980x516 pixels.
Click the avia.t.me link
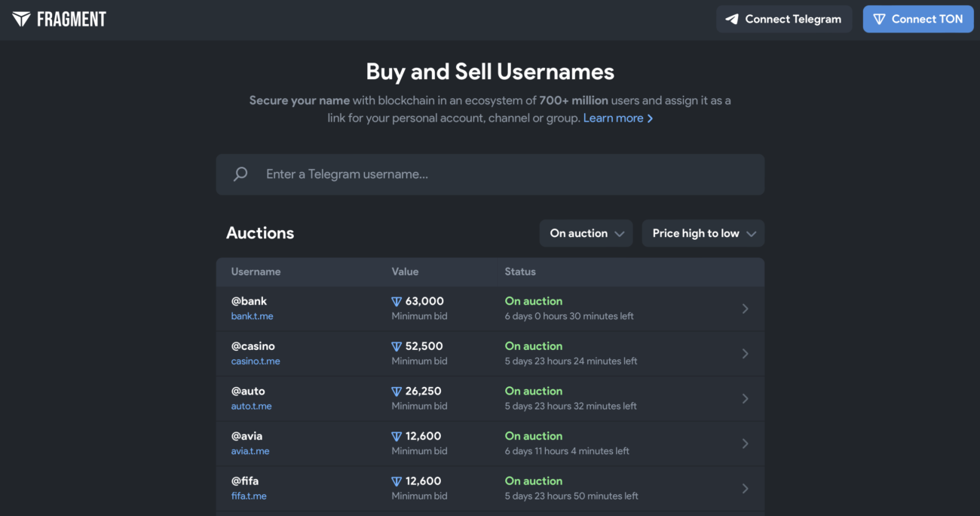pos(250,451)
